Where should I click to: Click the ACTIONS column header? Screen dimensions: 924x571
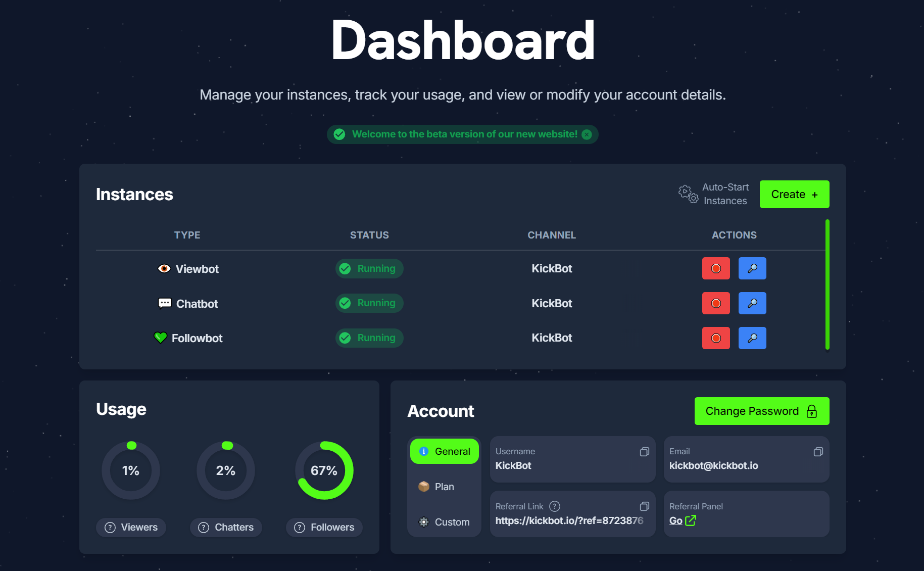(734, 235)
